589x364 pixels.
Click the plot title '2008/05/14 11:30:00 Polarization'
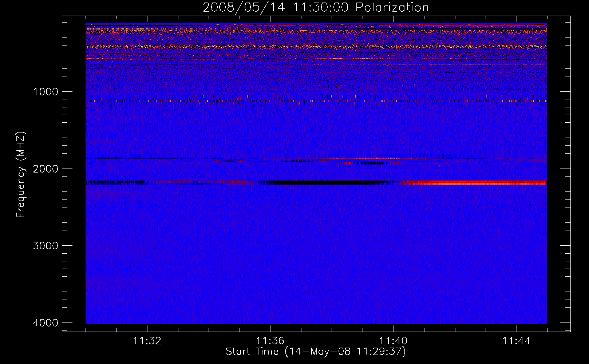point(316,8)
